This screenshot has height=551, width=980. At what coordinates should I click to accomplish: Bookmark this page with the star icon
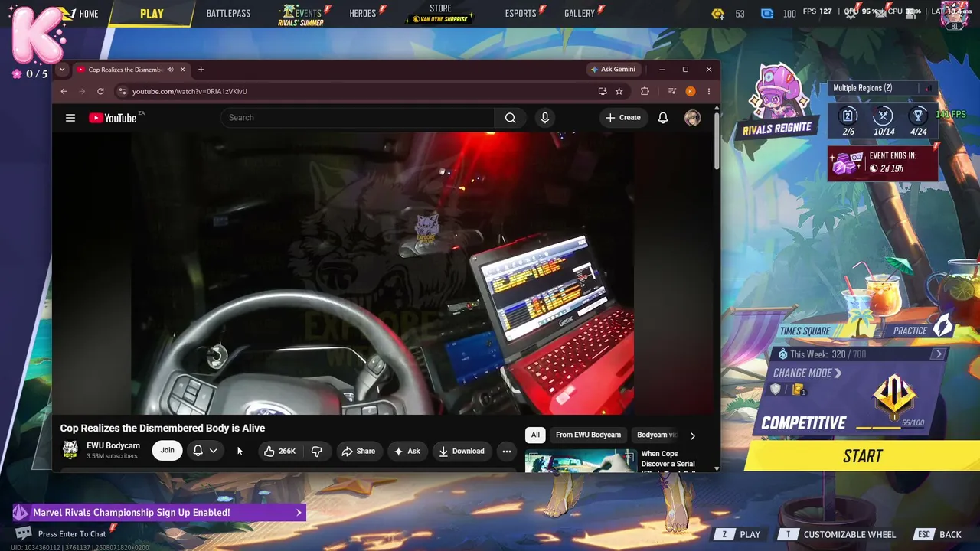(619, 91)
